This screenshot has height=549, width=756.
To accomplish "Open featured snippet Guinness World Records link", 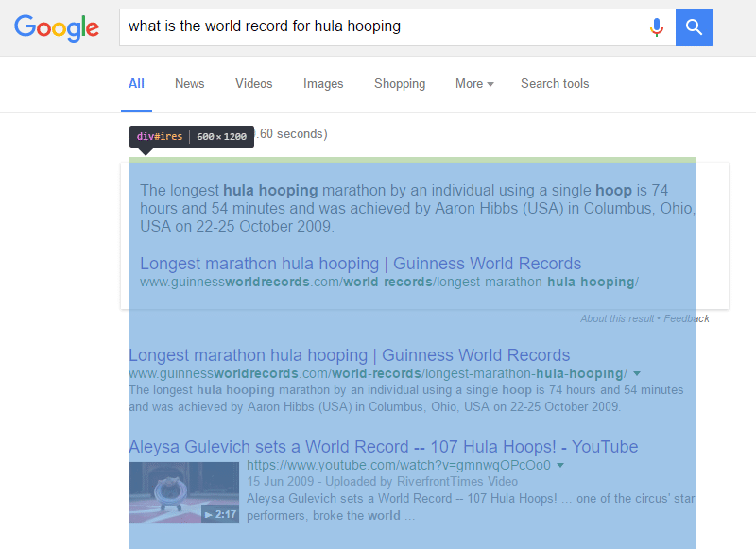I will click(x=361, y=264).
